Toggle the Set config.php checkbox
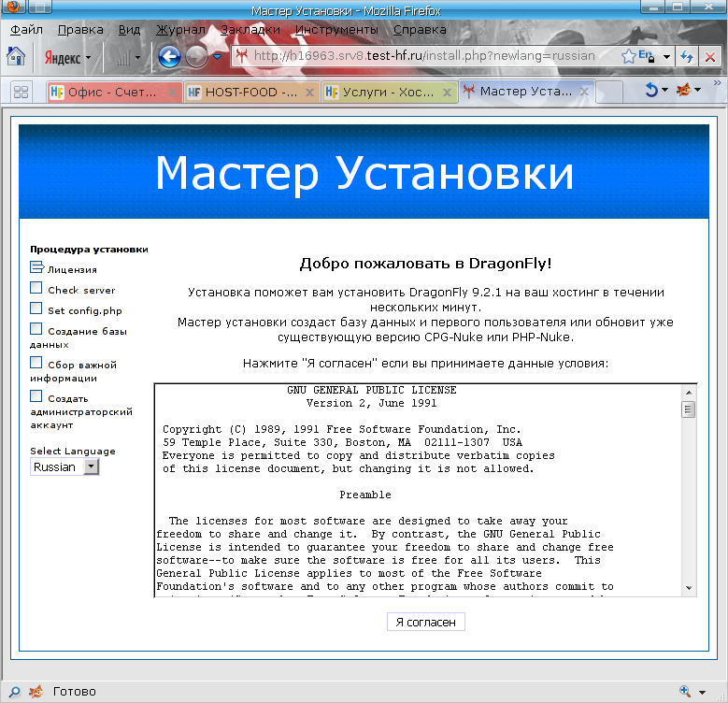Screen dimensions: 728x703 click(36, 308)
